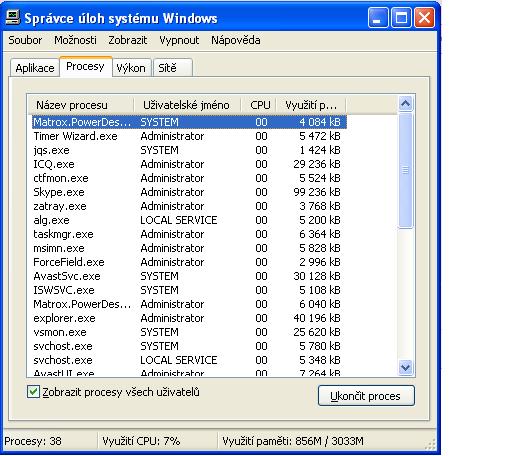The width and height of the screenshot is (512, 456).
Task: Sort by CPU column header
Action: [x=259, y=105]
